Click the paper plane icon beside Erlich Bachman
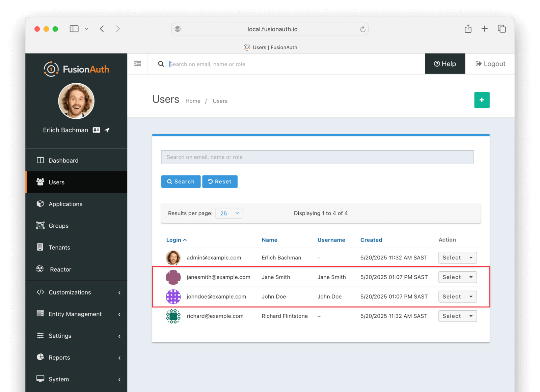Viewport: 540px width, 392px height. click(x=107, y=130)
